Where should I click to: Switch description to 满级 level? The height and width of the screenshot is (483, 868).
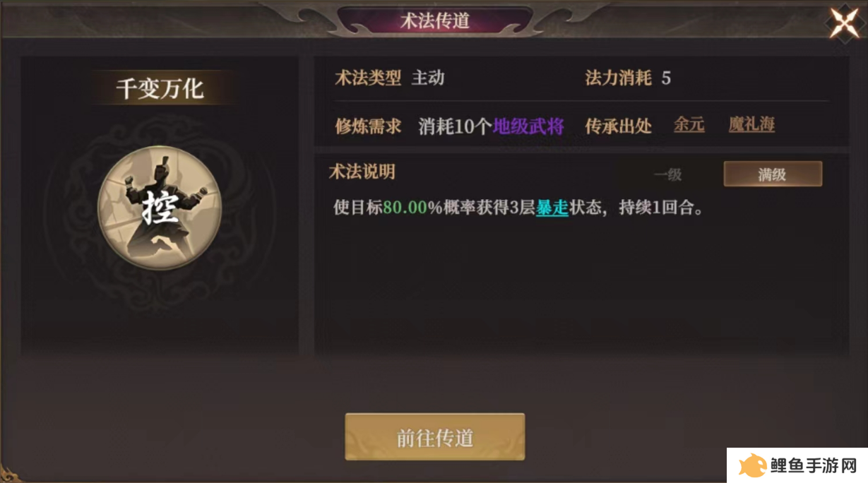click(772, 174)
